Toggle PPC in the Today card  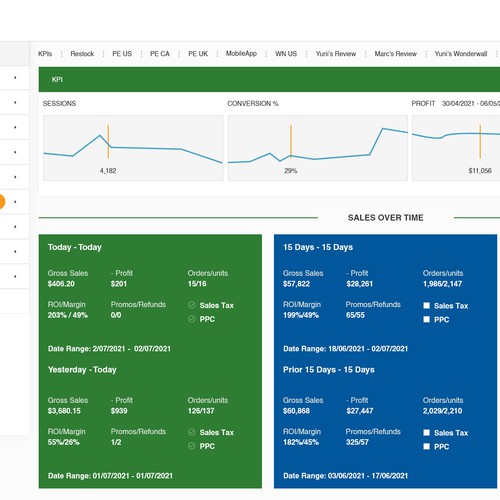tap(192, 319)
